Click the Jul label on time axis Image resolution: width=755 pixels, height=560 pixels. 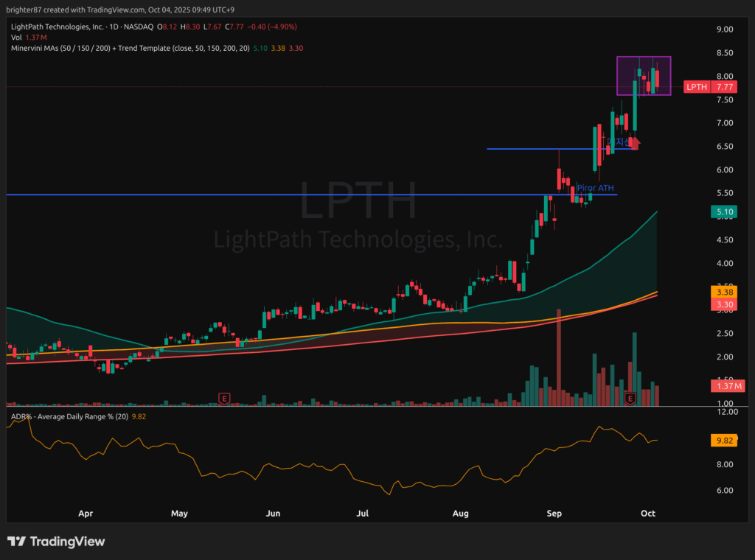[x=363, y=512]
